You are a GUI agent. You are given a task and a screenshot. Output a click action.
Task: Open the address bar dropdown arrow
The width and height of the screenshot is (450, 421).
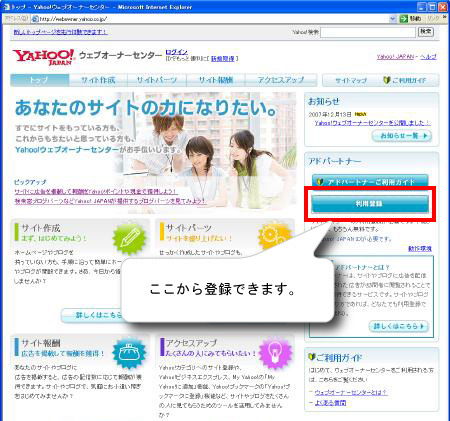pyautogui.click(x=393, y=19)
